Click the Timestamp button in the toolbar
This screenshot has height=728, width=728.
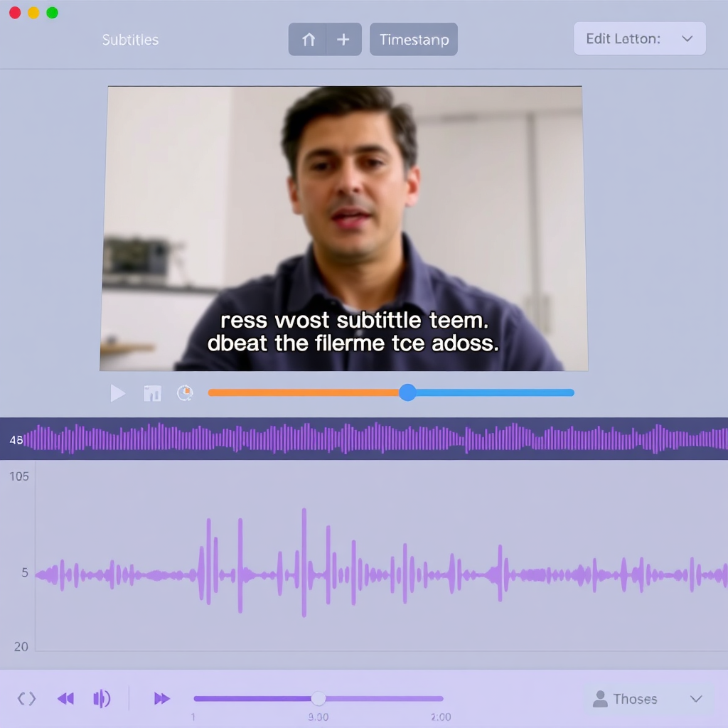tap(413, 39)
